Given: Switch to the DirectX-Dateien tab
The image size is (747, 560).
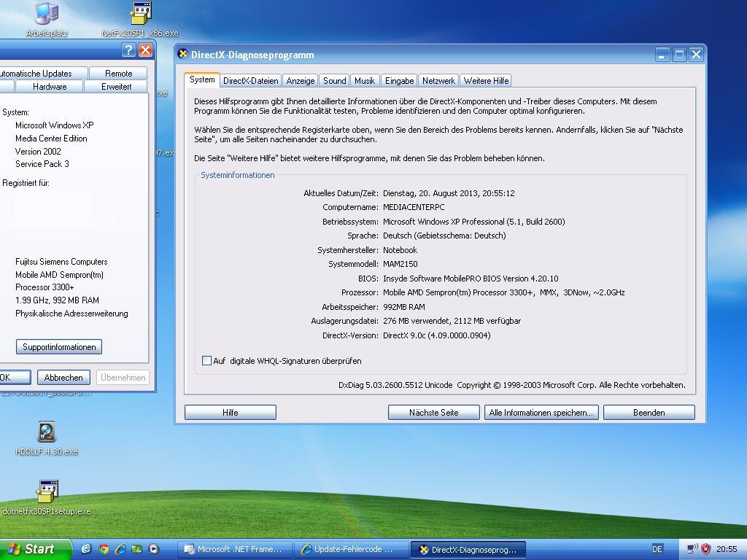Looking at the screenshot, I should (251, 80).
